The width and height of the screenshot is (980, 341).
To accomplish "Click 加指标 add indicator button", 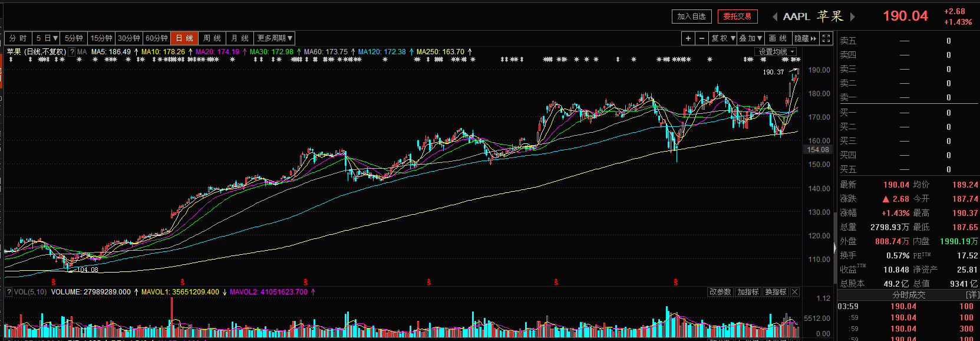I will point(748,292).
